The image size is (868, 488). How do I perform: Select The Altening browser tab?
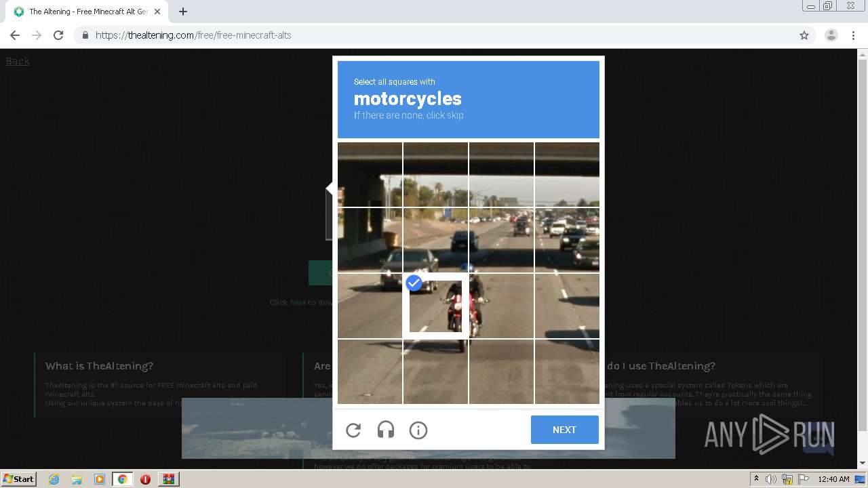click(x=87, y=12)
